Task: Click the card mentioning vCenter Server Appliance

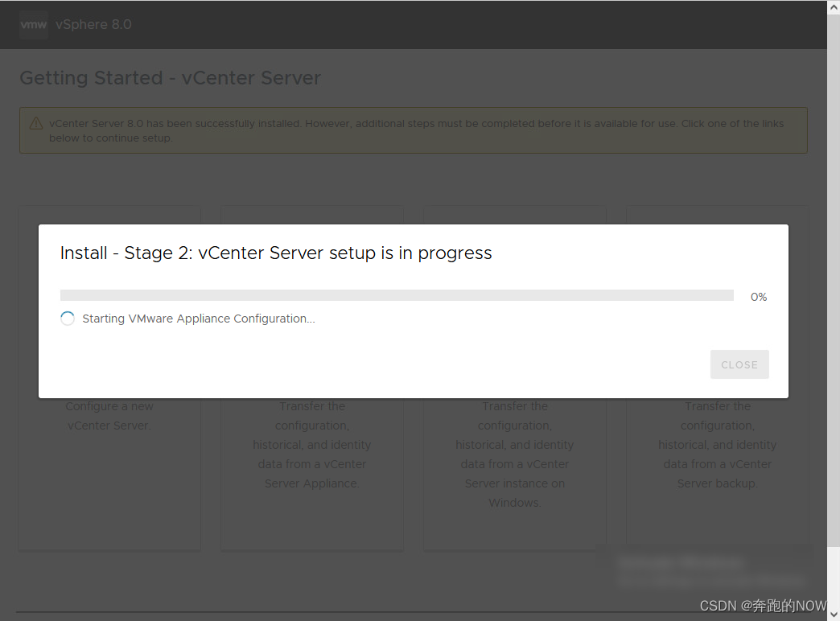Action: tap(312, 378)
